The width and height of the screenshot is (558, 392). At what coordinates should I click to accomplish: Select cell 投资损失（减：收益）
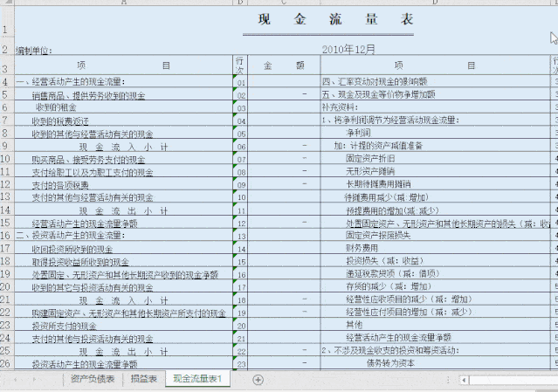(435, 261)
